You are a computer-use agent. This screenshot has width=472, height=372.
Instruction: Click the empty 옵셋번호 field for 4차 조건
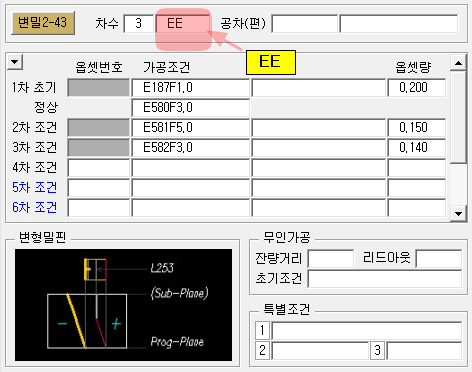click(x=98, y=168)
